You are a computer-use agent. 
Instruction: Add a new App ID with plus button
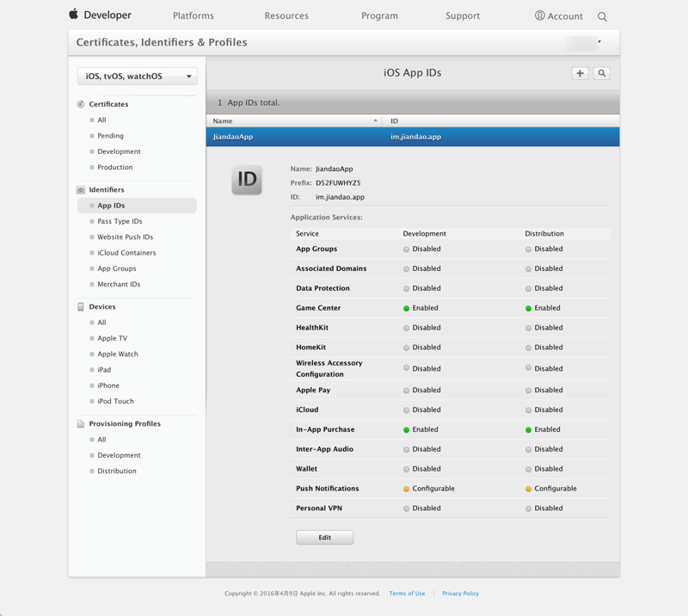pos(580,73)
